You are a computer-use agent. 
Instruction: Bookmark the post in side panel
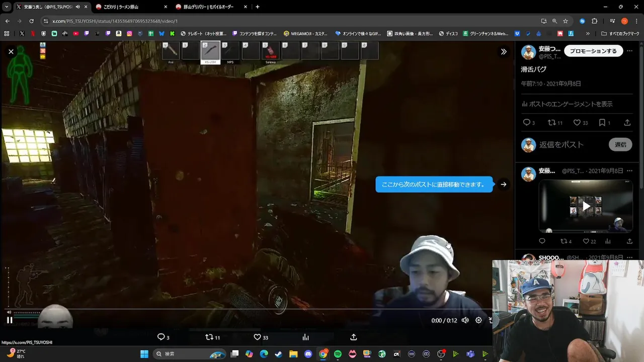pos(602,123)
